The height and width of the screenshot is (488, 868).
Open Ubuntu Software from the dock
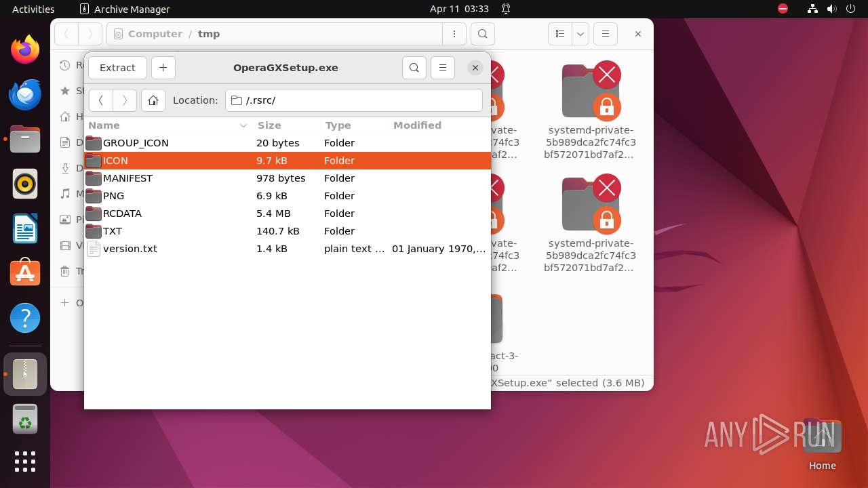(25, 273)
